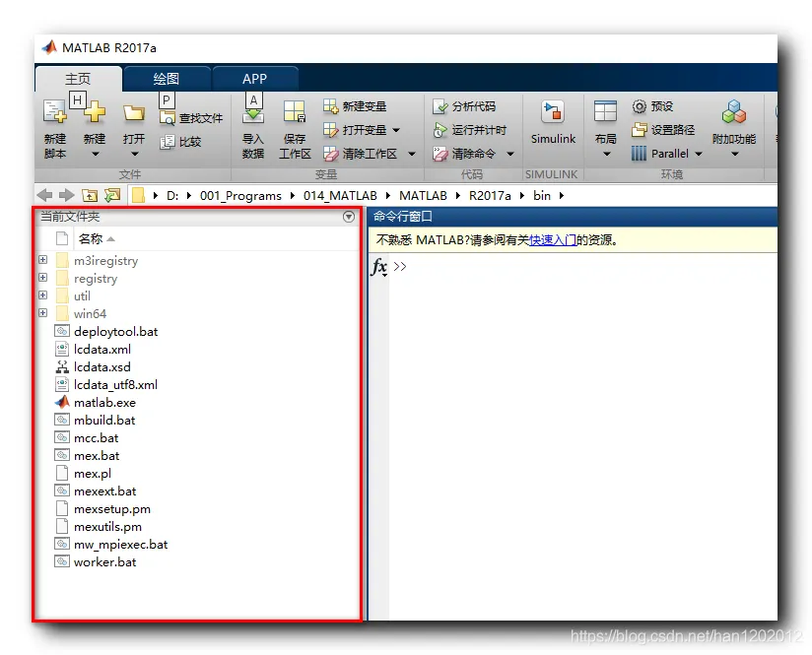The width and height of the screenshot is (812, 655).
Task: Open the Current Folder panel actions menu
Action: [349, 217]
